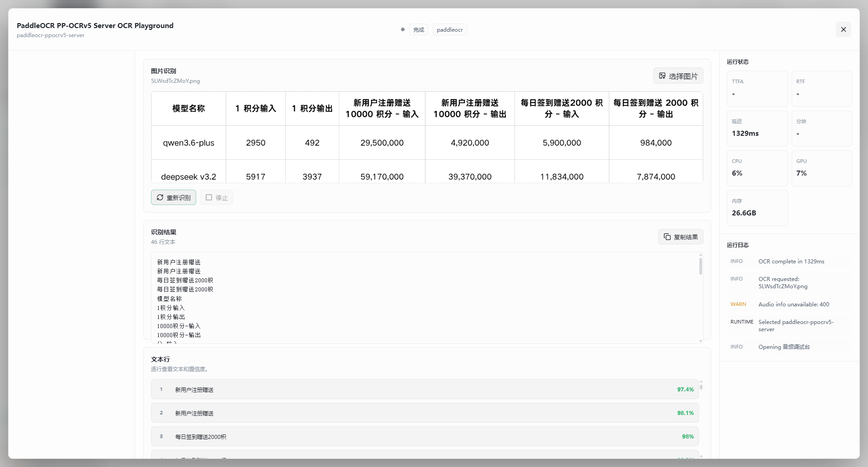The width and height of the screenshot is (868, 467).
Task: Click the 图片识别 section heading
Action: 164,71
